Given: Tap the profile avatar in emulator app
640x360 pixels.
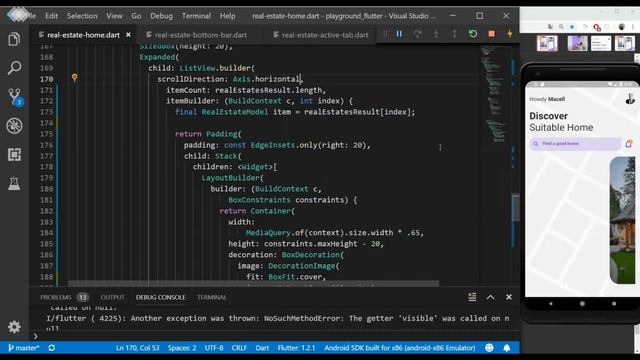Looking at the screenshot, I should 630,98.
